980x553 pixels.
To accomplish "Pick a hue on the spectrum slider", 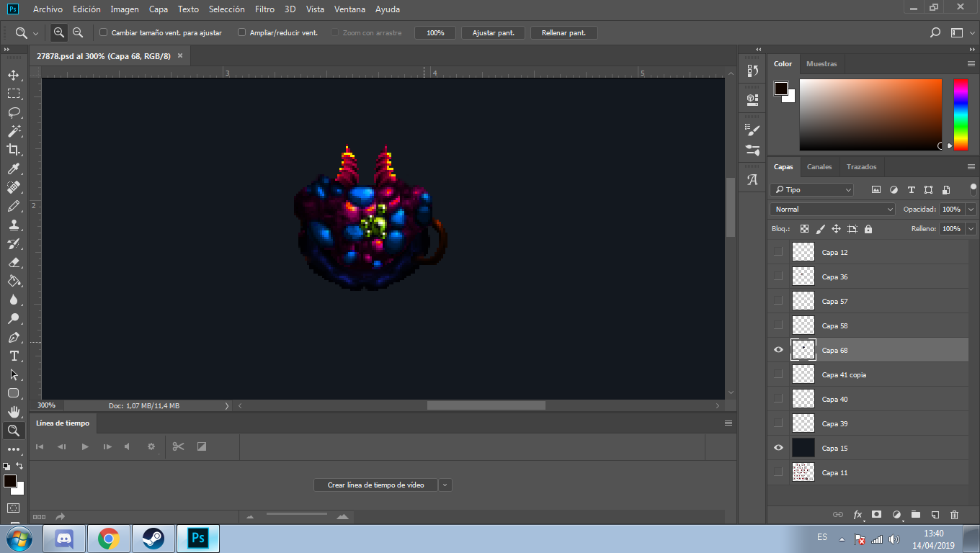I will pyautogui.click(x=961, y=114).
